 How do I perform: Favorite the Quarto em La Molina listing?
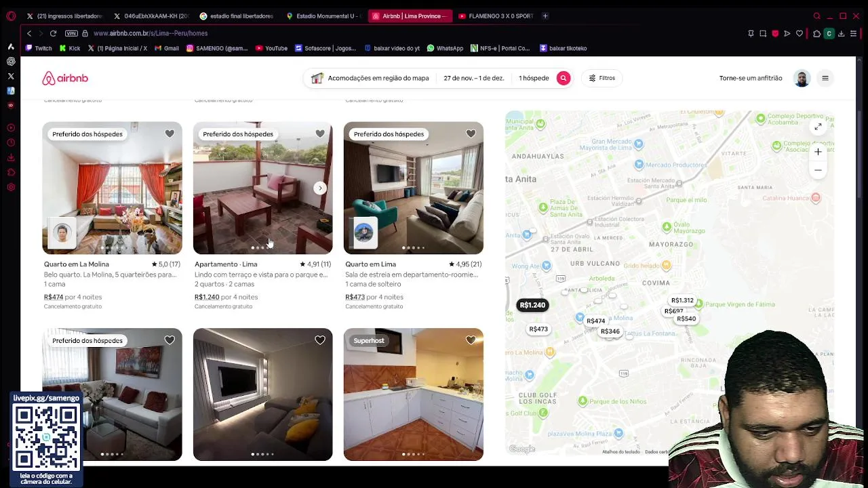(x=170, y=134)
